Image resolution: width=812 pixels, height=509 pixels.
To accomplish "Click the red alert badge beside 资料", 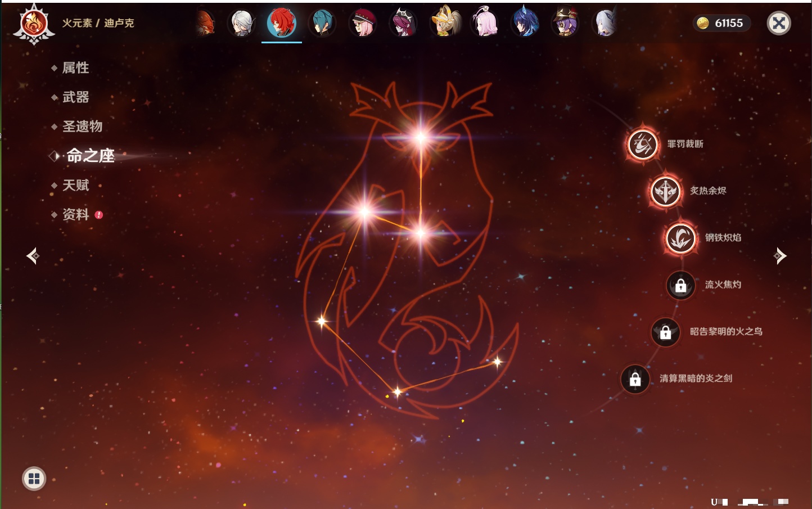I will [x=99, y=215].
